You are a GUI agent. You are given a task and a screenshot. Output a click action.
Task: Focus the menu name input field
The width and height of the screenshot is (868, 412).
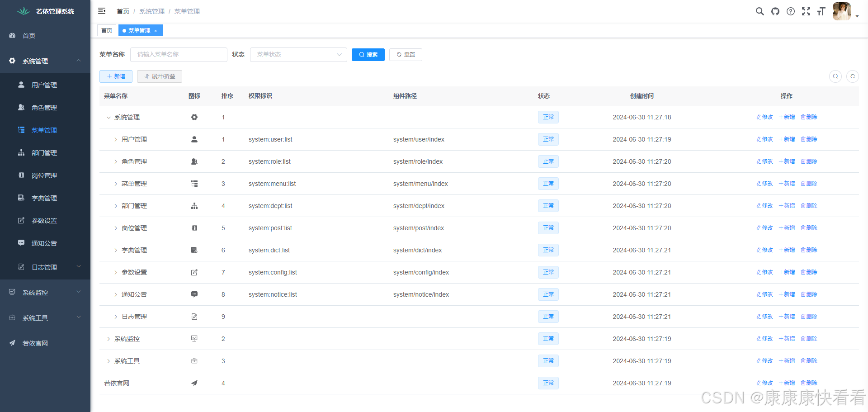179,55
